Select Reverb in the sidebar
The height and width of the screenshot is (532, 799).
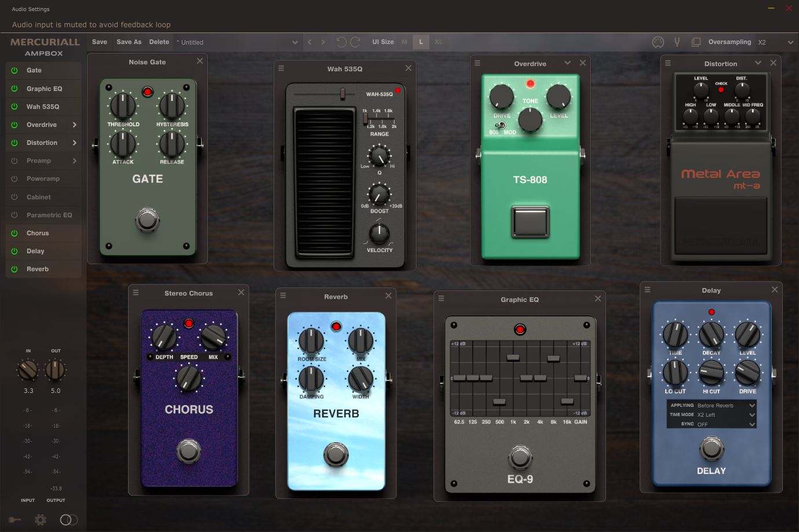38,269
